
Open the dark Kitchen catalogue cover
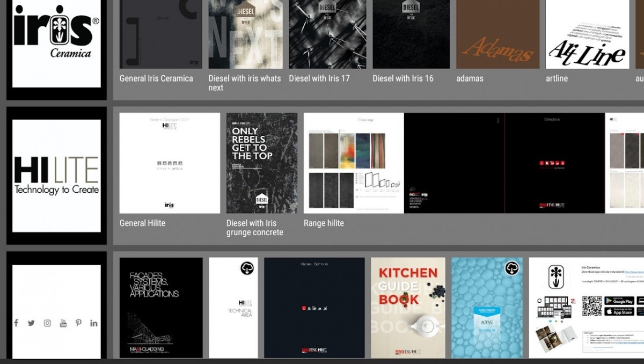click(x=314, y=308)
